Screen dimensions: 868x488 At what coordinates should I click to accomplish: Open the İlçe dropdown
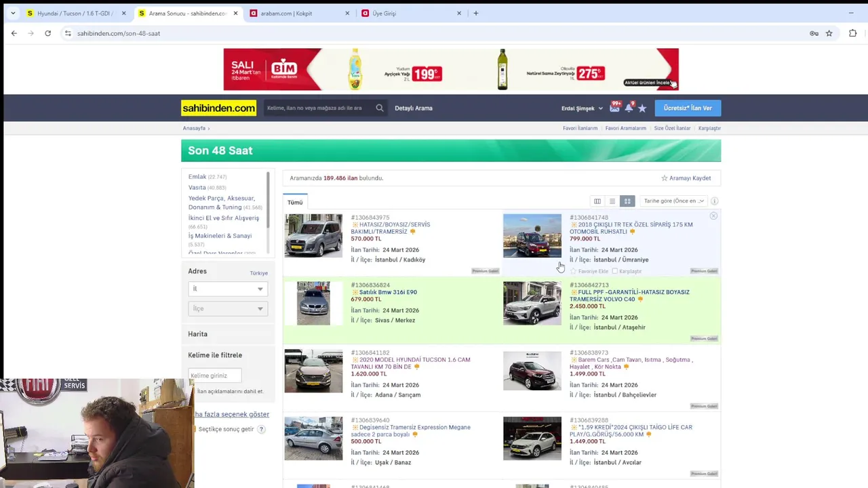pos(228,308)
